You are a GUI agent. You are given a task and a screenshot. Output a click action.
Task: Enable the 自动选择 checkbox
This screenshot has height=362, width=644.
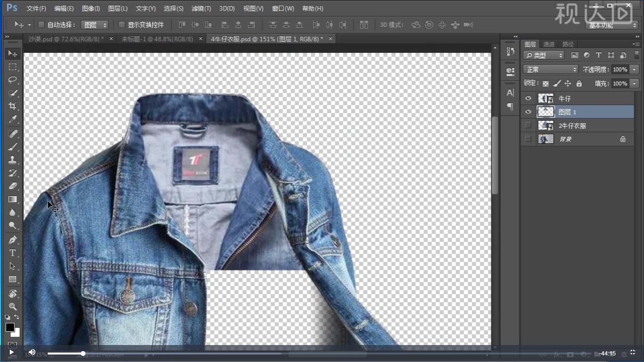point(41,25)
